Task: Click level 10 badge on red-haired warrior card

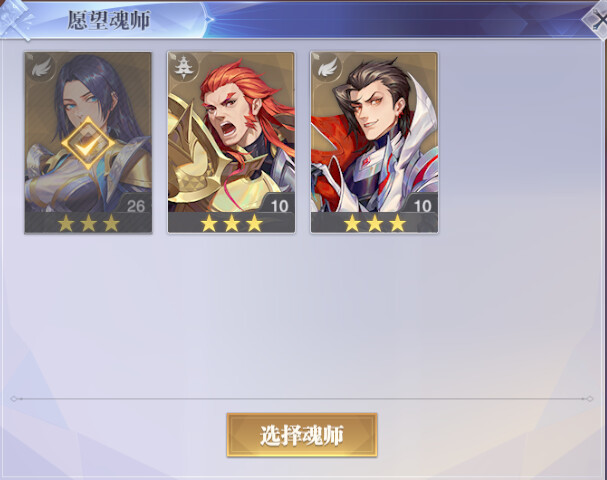Action: point(279,206)
